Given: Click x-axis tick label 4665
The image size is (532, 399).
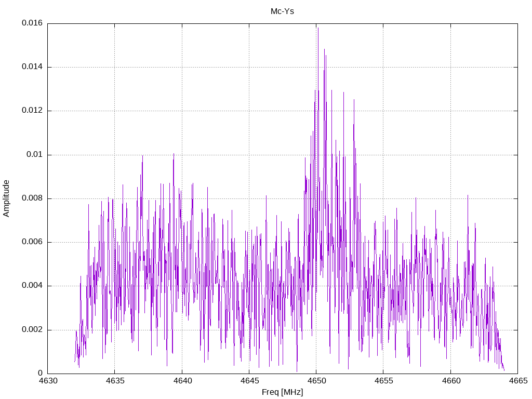Looking at the screenshot, I should 518,381.
